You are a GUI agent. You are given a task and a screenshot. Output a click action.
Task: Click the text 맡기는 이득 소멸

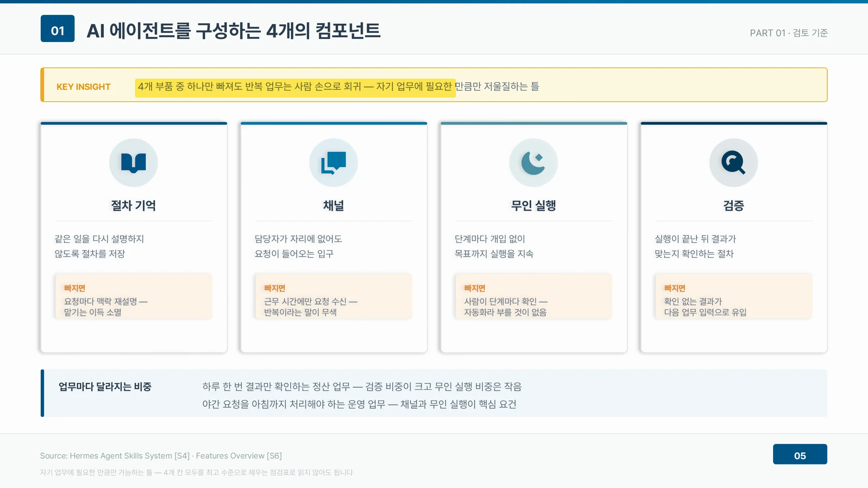coord(93,312)
